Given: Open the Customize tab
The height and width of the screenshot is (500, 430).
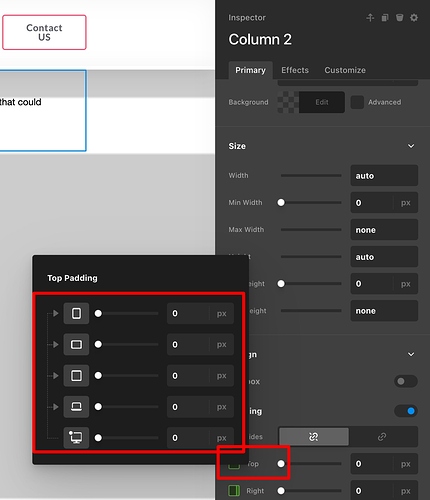Looking at the screenshot, I should pos(345,70).
